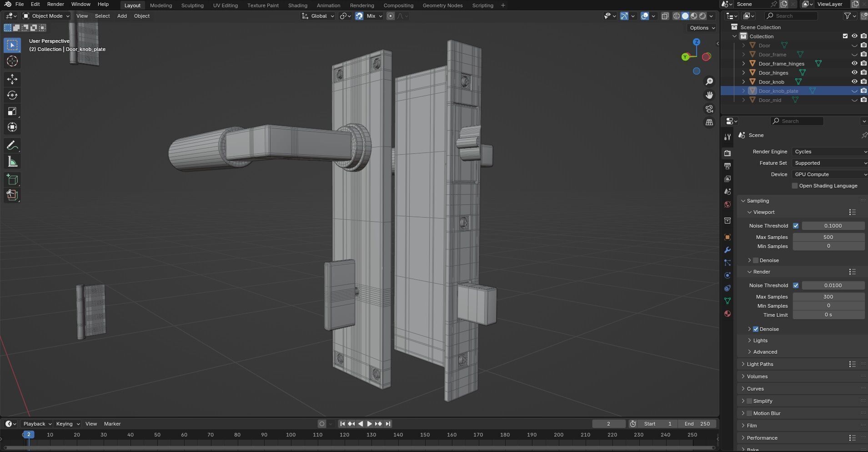Toggle camera view icon in the viewport
This screenshot has width=868, height=452.
(709, 109)
